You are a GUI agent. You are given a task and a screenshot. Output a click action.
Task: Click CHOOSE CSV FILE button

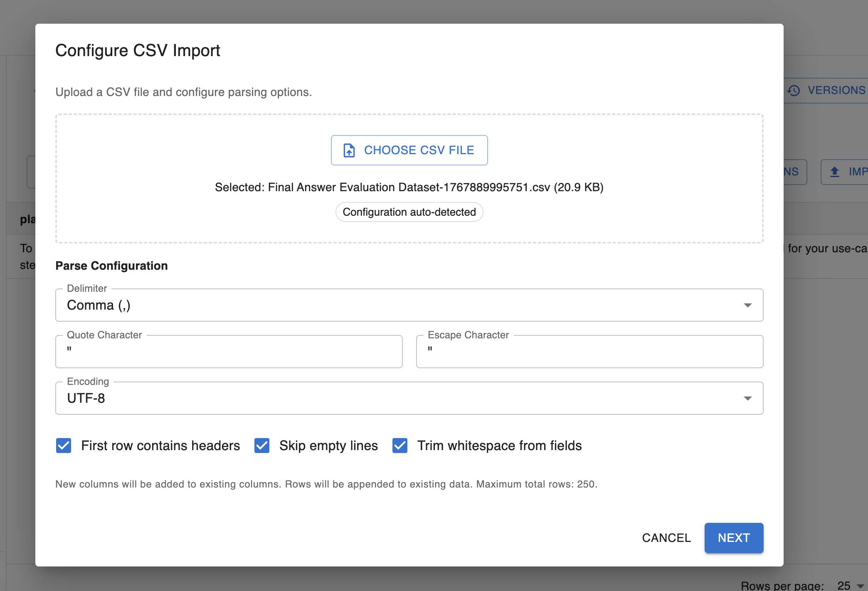(409, 150)
